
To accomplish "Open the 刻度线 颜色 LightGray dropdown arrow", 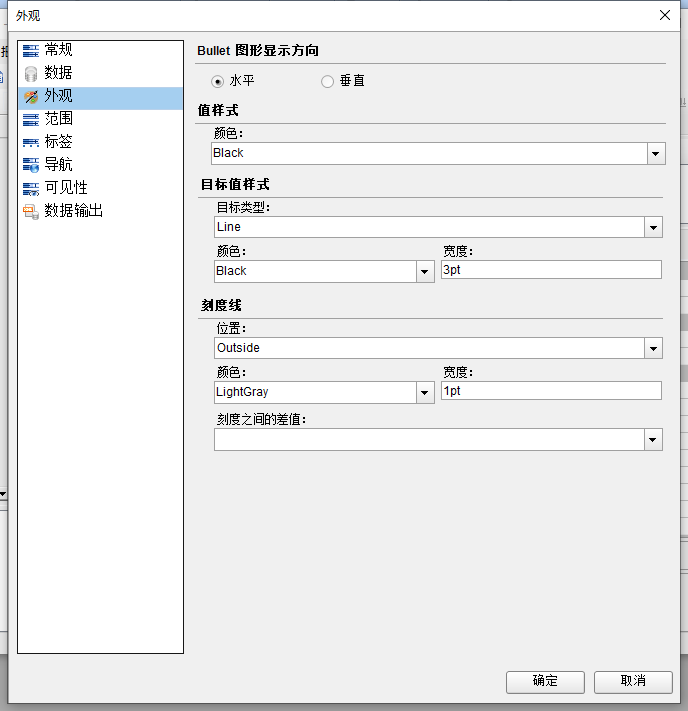I will [425, 393].
